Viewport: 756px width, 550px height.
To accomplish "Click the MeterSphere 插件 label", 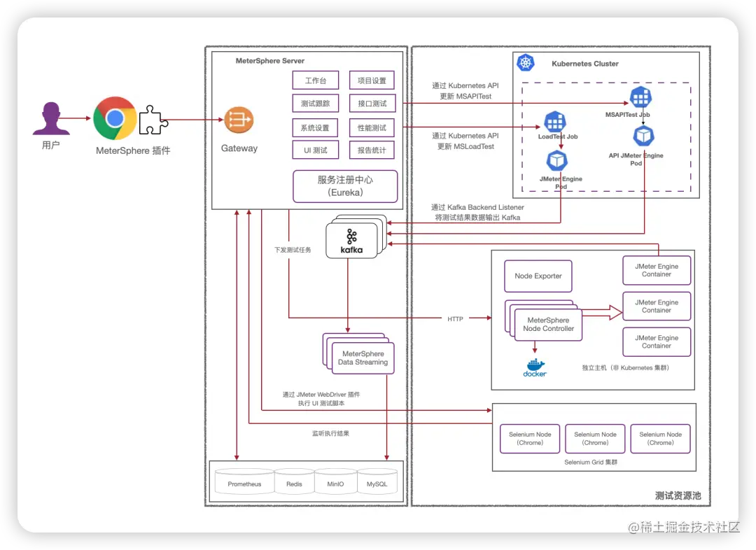I will [x=133, y=151].
